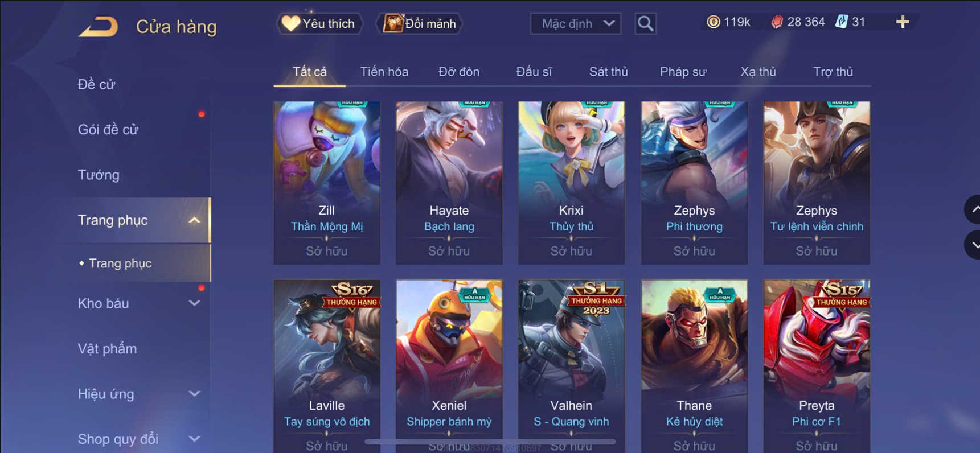Select Gói đề cử in sidebar
The image size is (980, 453).
108,129
